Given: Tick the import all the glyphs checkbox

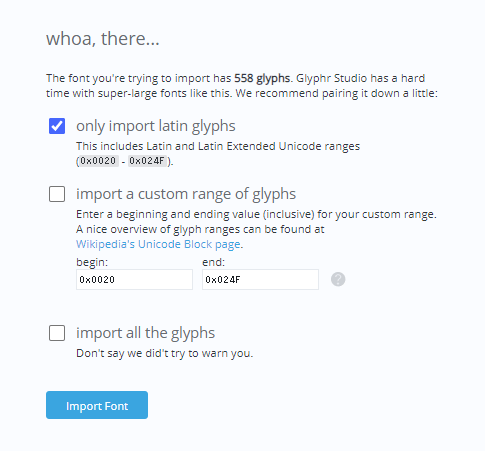Looking at the screenshot, I should 57,333.
